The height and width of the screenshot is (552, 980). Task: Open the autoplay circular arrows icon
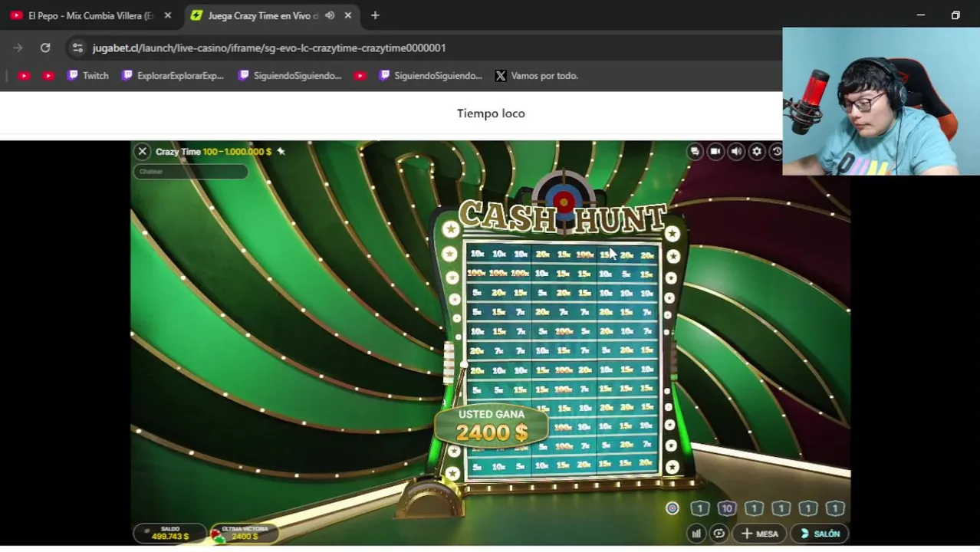719,534
